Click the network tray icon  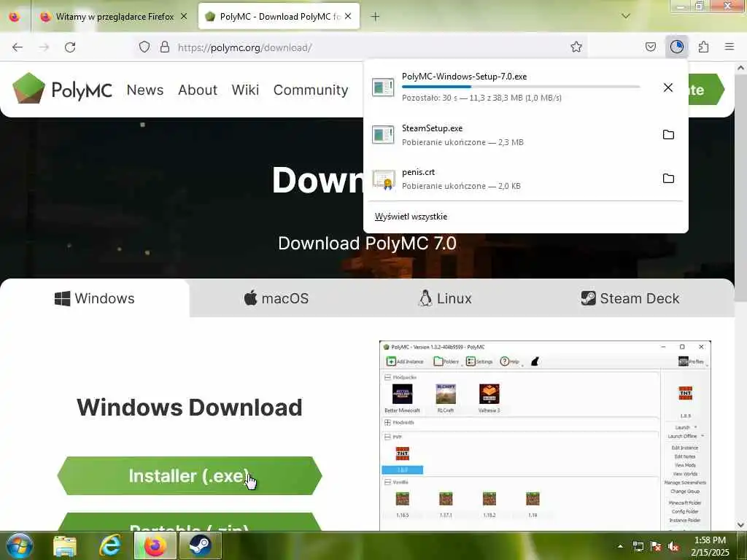coord(638,546)
